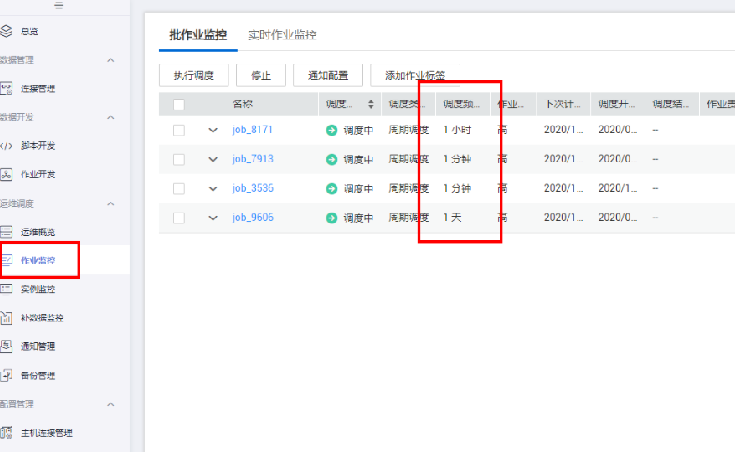Select the 批作业监控 tab
The width and height of the screenshot is (735, 453).
coord(198,35)
